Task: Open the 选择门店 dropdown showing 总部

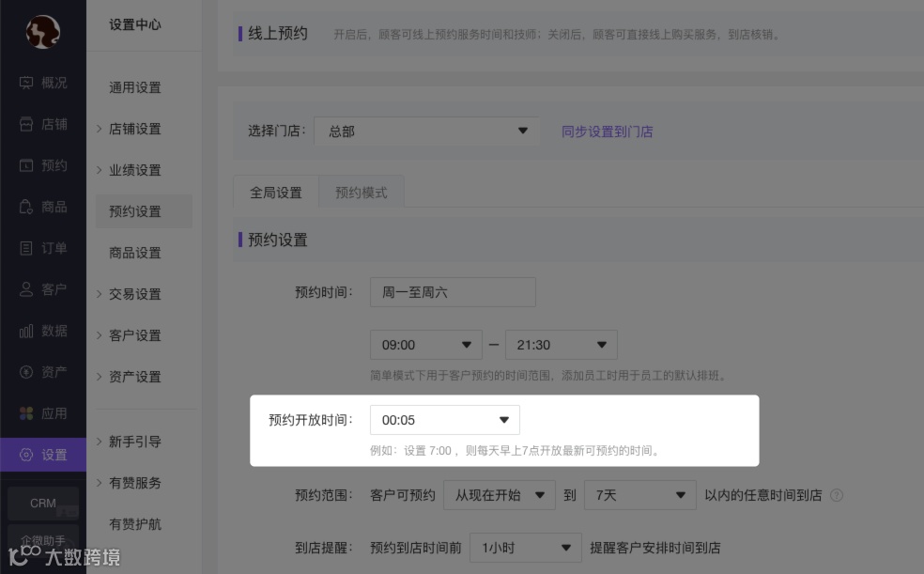Action: point(426,131)
